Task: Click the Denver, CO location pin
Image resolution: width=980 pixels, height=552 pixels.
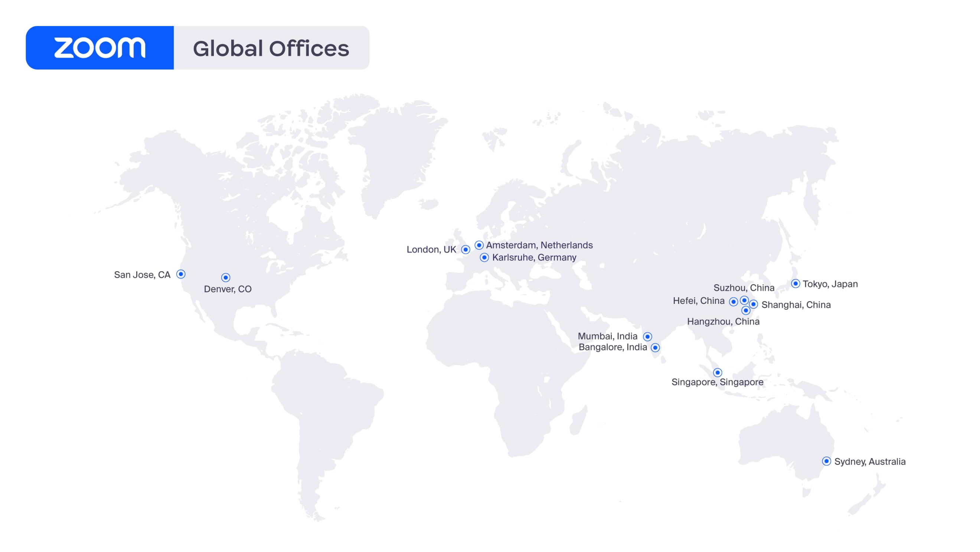Action: (x=226, y=277)
